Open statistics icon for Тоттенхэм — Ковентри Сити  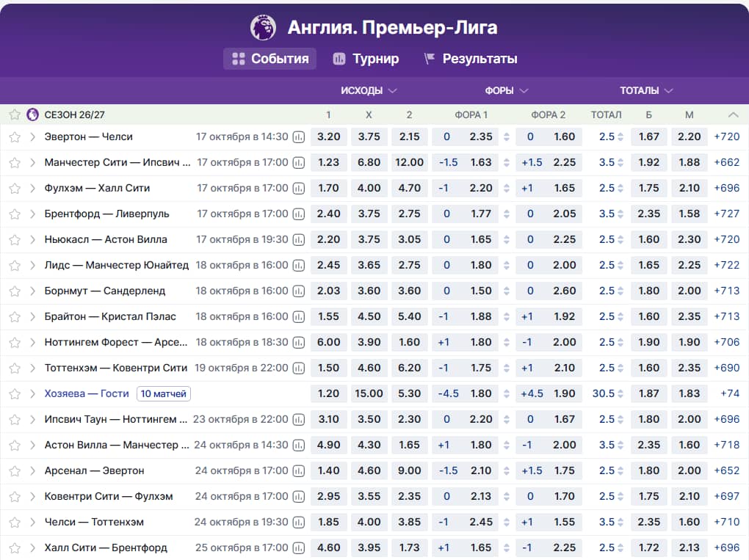click(x=299, y=368)
